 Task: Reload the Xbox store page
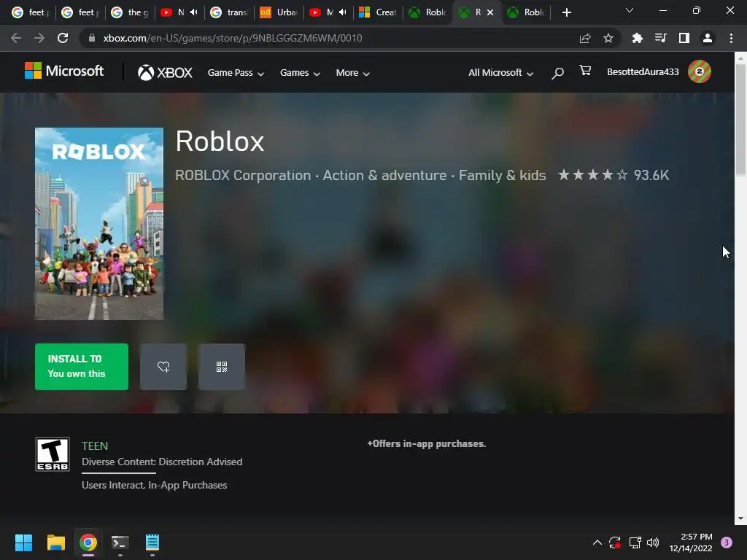click(63, 38)
